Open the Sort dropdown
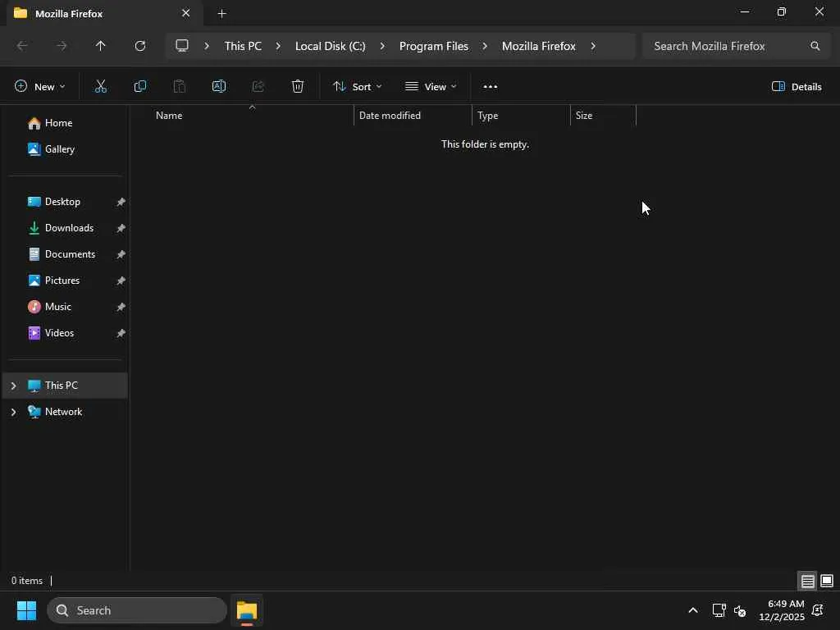The width and height of the screenshot is (840, 630). (x=358, y=86)
